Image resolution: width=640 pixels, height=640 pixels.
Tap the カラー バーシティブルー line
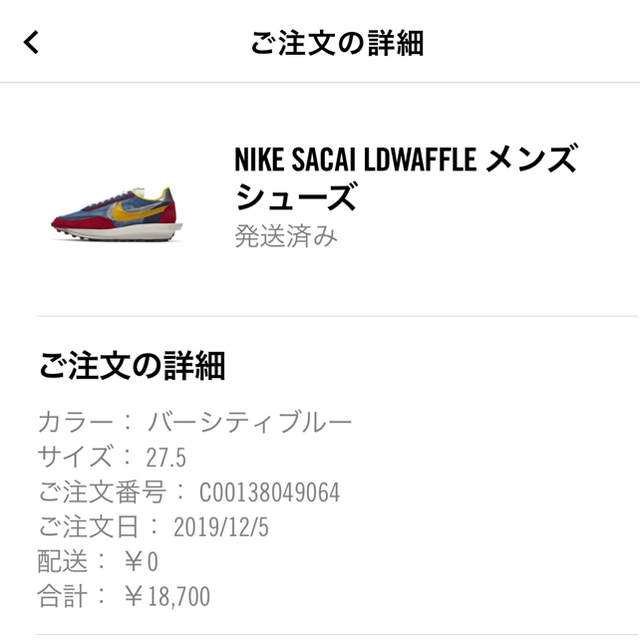(195, 422)
